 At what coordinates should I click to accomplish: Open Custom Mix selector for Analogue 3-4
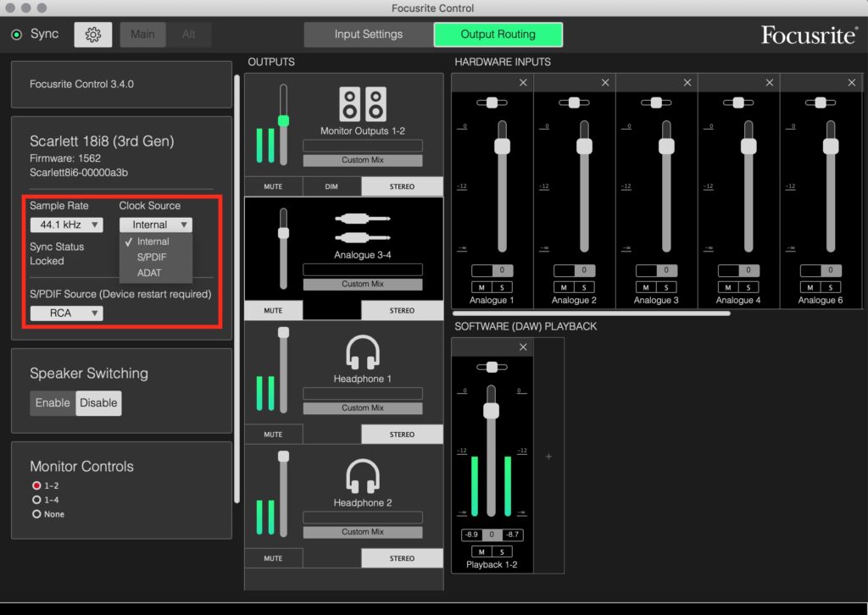[363, 284]
